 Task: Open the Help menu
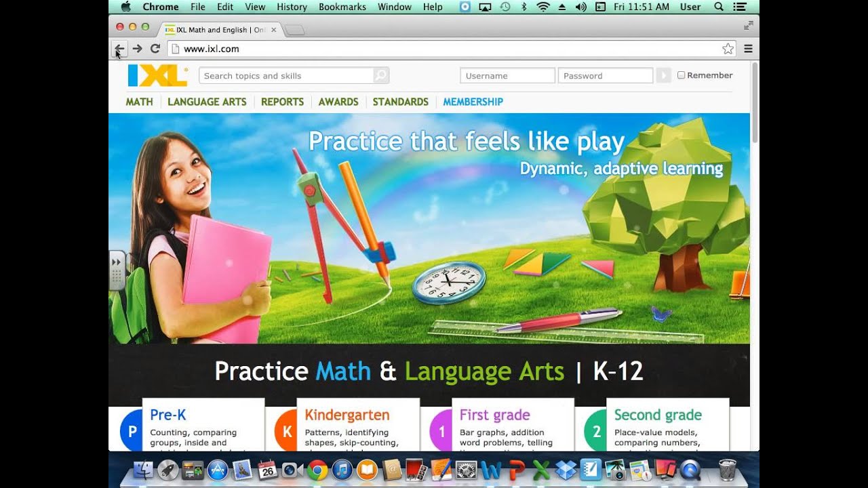[433, 7]
